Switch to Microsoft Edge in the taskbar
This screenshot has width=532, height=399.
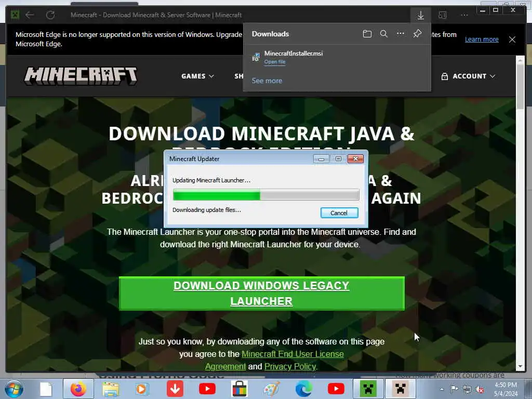(x=303, y=389)
